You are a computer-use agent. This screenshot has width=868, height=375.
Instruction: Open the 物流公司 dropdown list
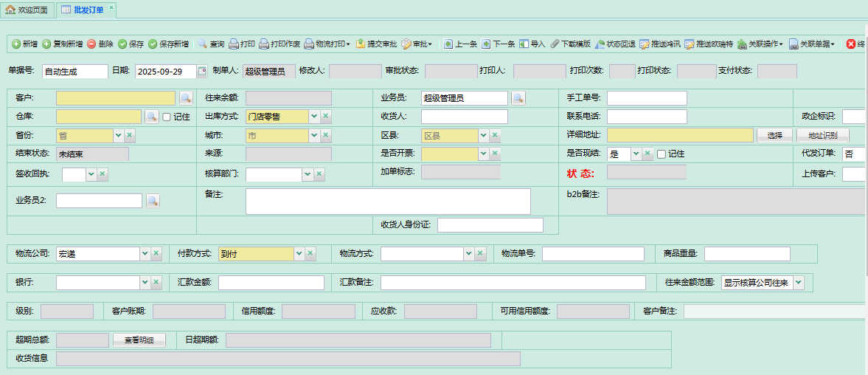[x=145, y=254]
